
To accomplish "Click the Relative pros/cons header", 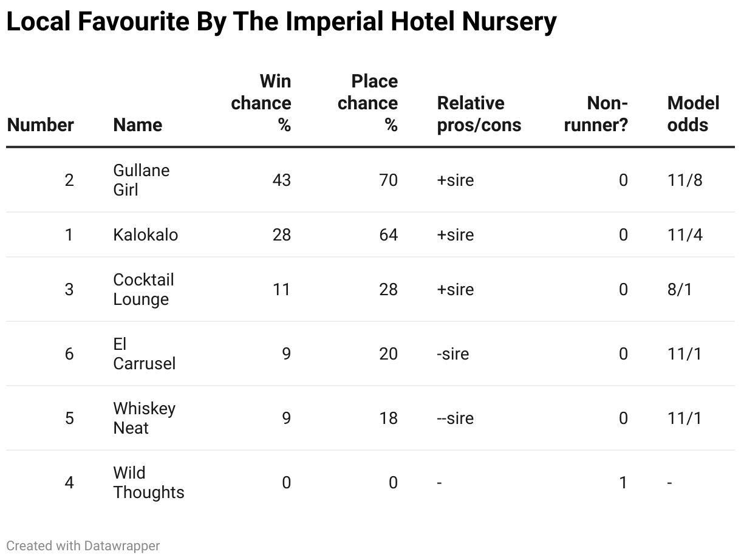I will tap(479, 114).
